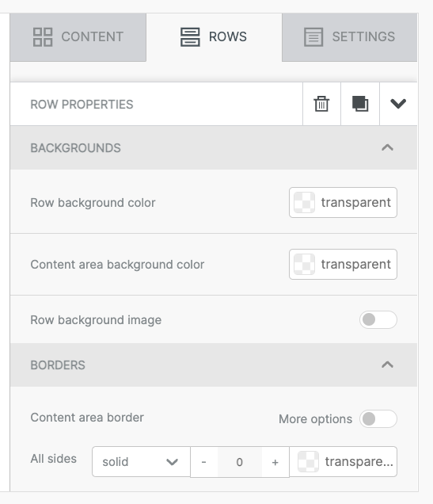
Task: Collapse Row Properties with the down chevron
Action: [x=398, y=104]
